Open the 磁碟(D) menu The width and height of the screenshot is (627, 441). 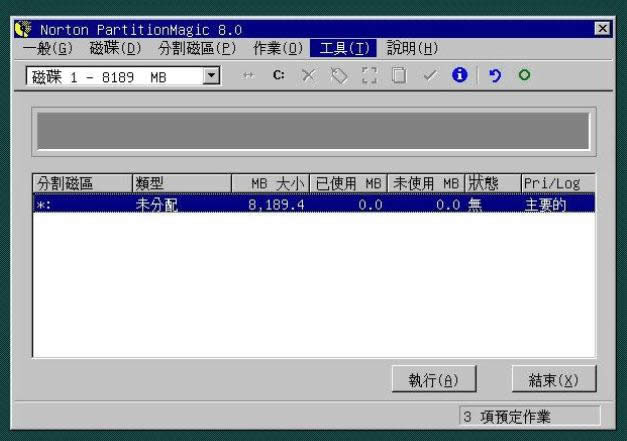pyautogui.click(x=115, y=48)
